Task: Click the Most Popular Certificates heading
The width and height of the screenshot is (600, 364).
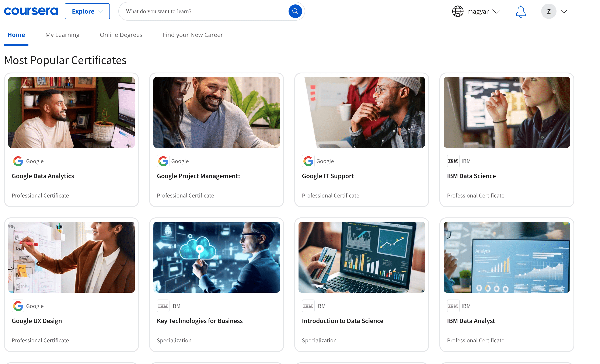Action: point(65,60)
